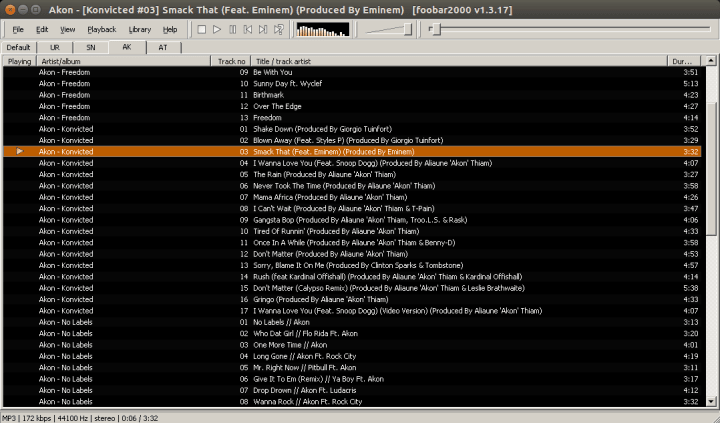720x423 pixels.
Task: Click the seek bar slider handle
Action: pyautogui.click(x=437, y=29)
